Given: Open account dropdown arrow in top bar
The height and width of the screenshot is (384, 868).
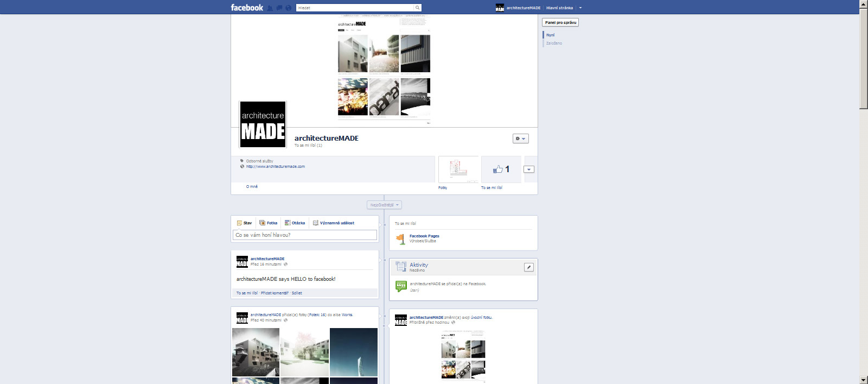Looking at the screenshot, I should (580, 8).
